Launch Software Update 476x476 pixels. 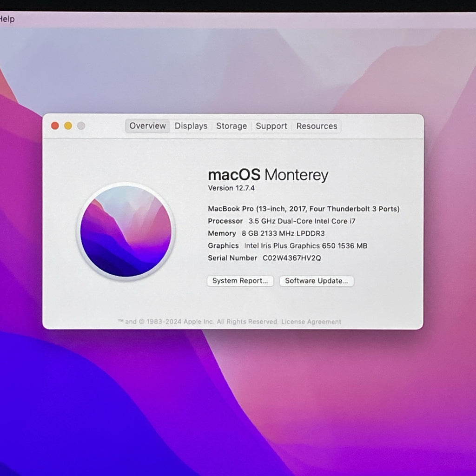(317, 281)
